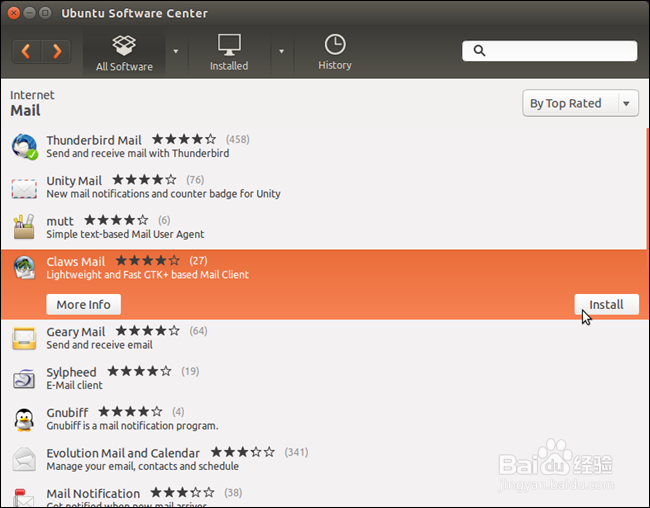
Task: Select the Gnubiff entry title
Action: click(67, 413)
